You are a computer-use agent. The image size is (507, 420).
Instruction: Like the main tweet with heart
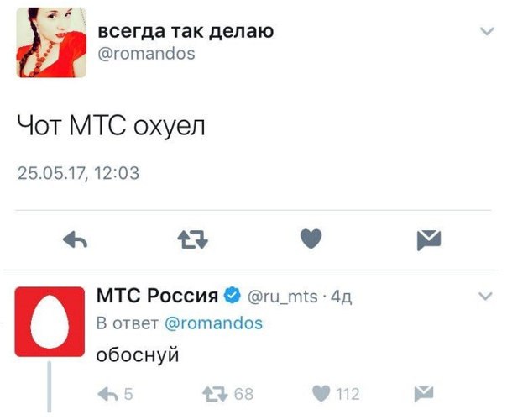tap(311, 239)
